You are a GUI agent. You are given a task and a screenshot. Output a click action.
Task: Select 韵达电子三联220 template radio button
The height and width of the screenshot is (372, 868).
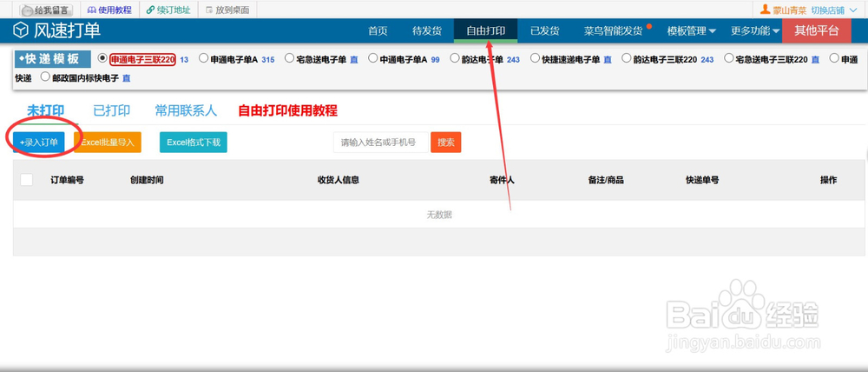point(626,58)
